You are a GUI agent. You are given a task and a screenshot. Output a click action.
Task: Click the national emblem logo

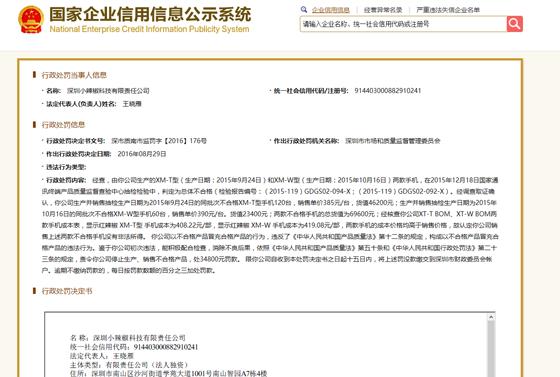tap(31, 20)
